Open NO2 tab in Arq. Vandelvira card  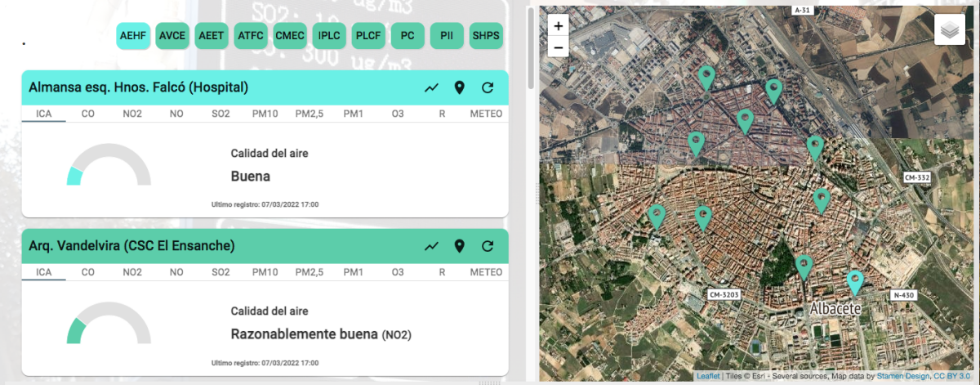pyautogui.click(x=132, y=271)
